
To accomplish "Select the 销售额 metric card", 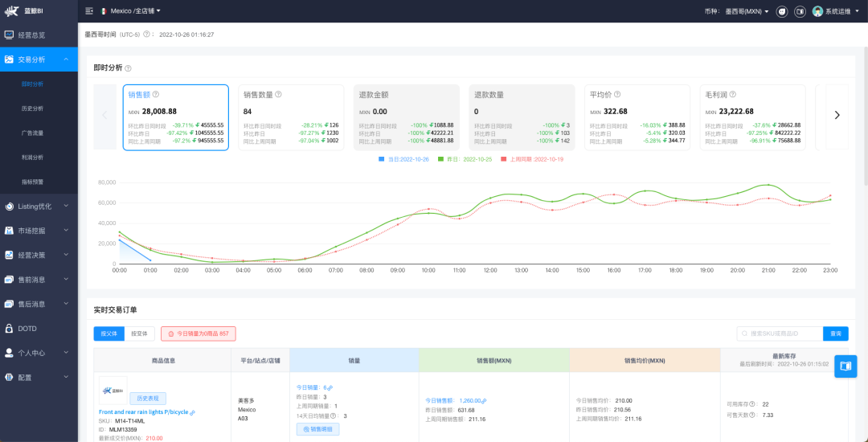I will 175,117.
